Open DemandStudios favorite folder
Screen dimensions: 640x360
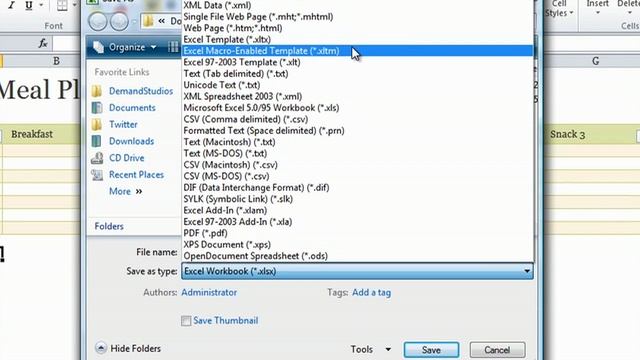141,91
